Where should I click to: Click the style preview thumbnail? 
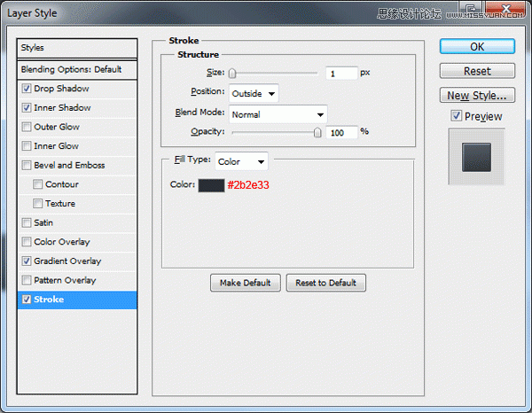(477, 157)
